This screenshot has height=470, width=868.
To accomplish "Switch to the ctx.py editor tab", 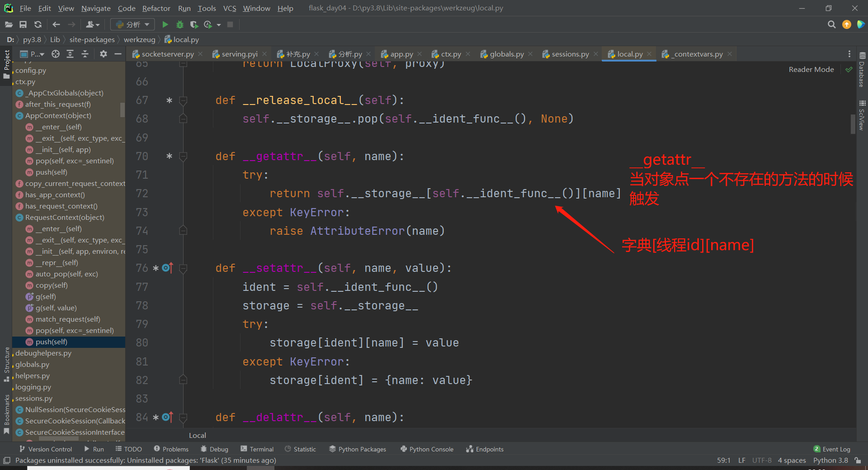I will pyautogui.click(x=451, y=54).
